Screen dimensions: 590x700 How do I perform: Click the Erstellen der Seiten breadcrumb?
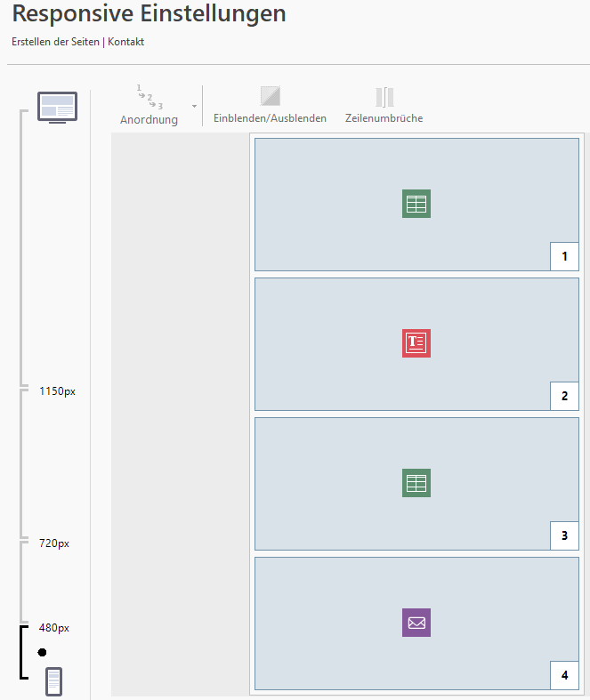point(55,42)
